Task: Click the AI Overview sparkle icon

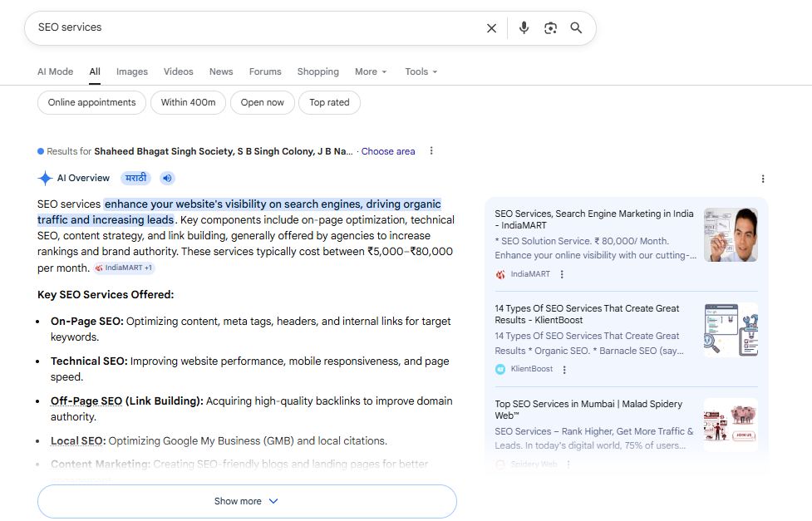Action: 44,177
